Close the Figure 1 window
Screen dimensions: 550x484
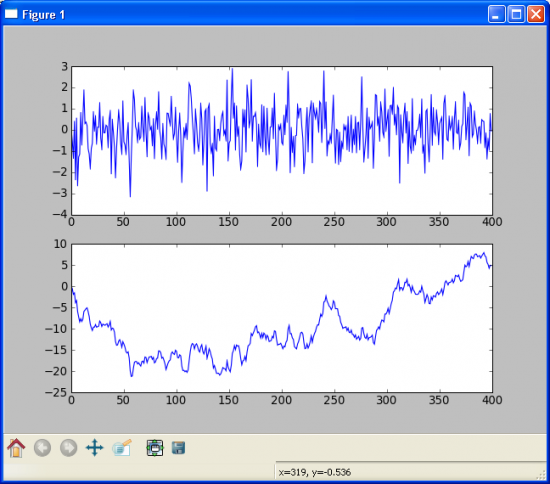pyautogui.click(x=536, y=14)
